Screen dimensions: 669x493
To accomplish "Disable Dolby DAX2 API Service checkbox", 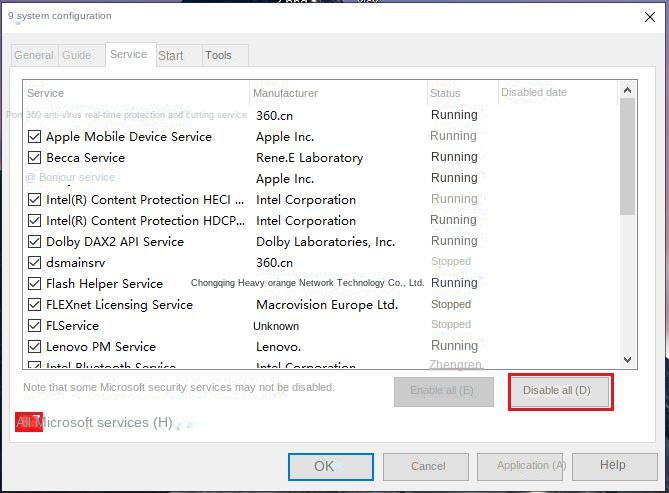I will click(34, 242).
